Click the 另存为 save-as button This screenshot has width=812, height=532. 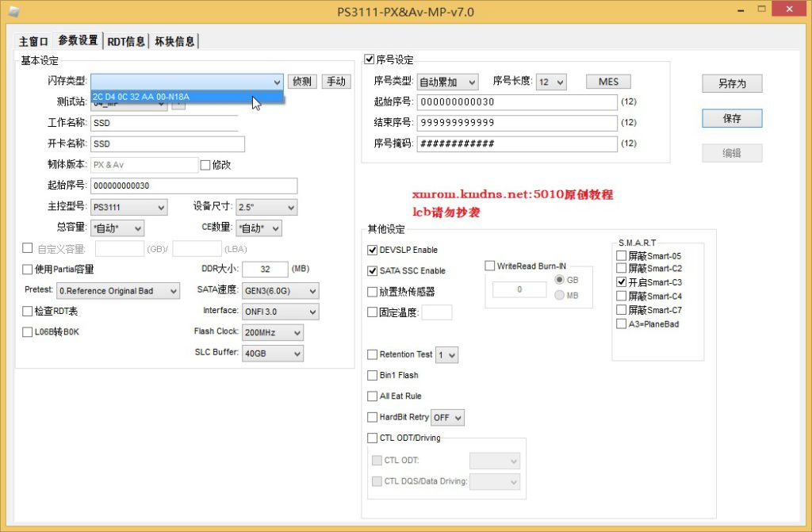[731, 83]
